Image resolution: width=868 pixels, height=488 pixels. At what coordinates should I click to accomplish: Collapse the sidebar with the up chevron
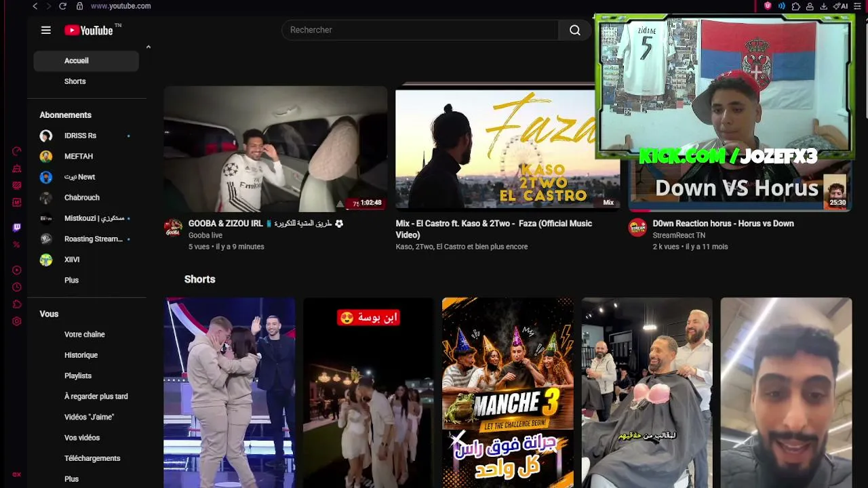click(148, 47)
